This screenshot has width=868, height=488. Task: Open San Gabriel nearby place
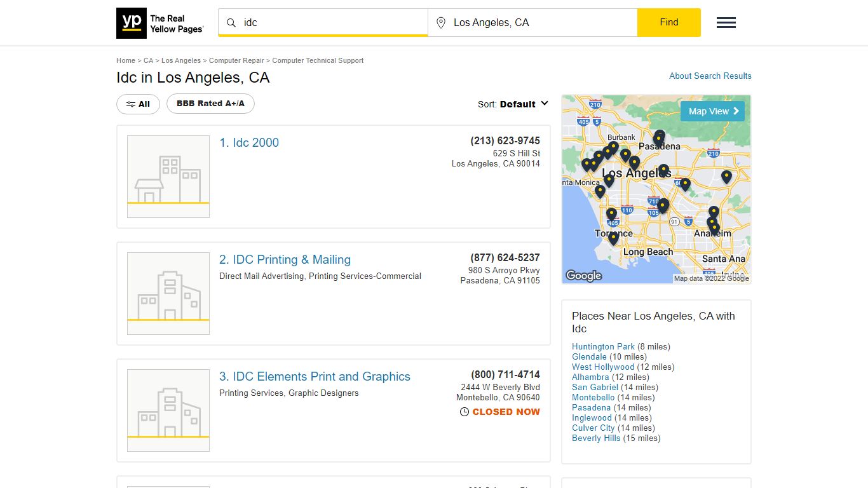(595, 388)
